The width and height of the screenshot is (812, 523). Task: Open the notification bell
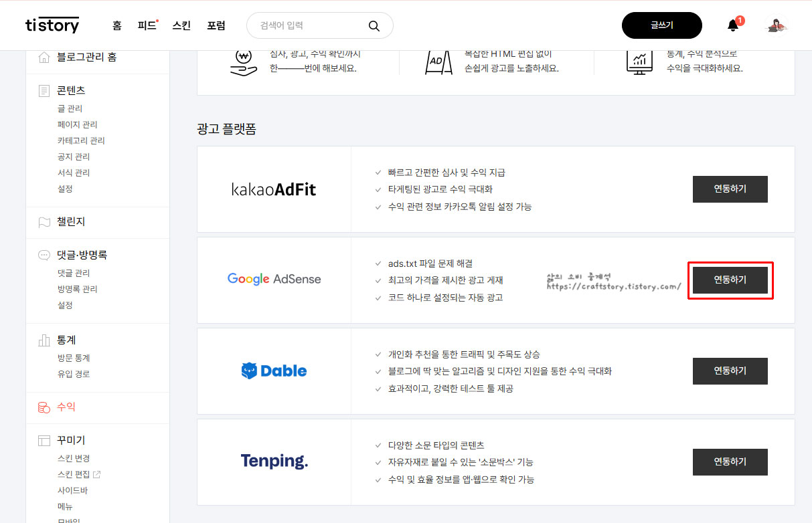tap(733, 25)
